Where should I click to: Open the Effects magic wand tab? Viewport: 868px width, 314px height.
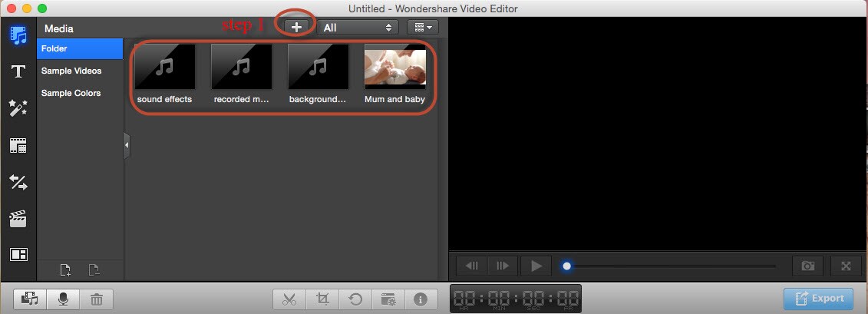18,108
